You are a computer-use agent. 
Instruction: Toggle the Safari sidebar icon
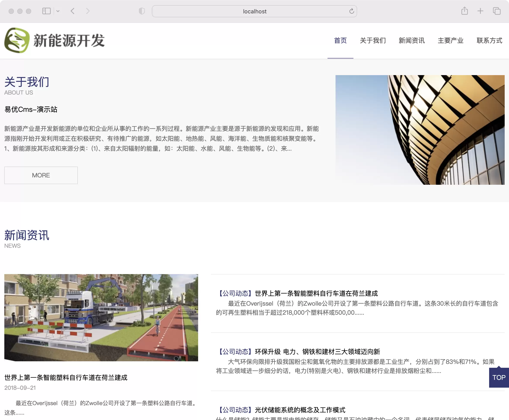(46, 11)
